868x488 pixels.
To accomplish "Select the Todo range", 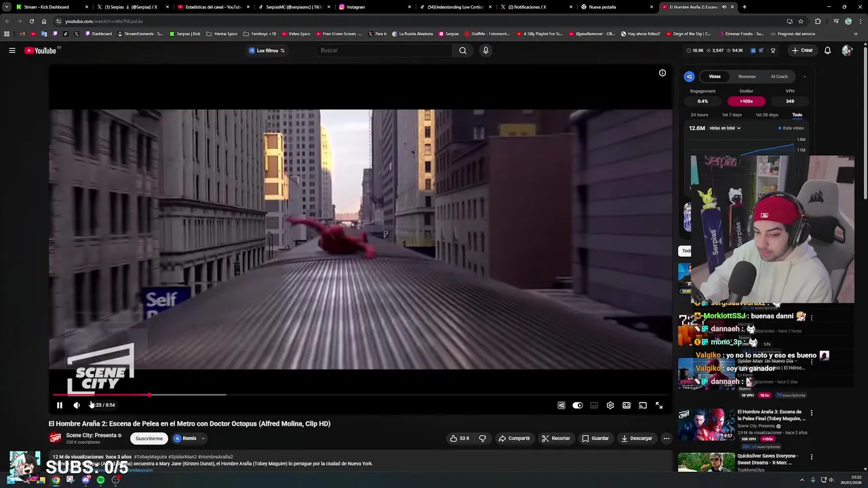I will tap(797, 115).
